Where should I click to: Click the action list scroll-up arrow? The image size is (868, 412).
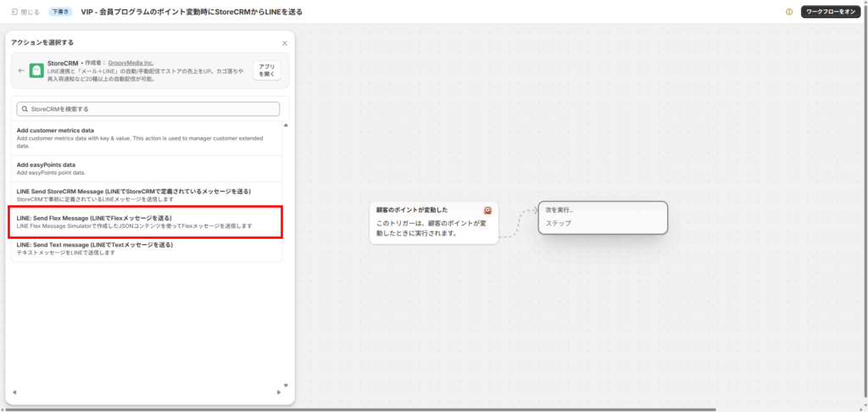pyautogui.click(x=286, y=125)
